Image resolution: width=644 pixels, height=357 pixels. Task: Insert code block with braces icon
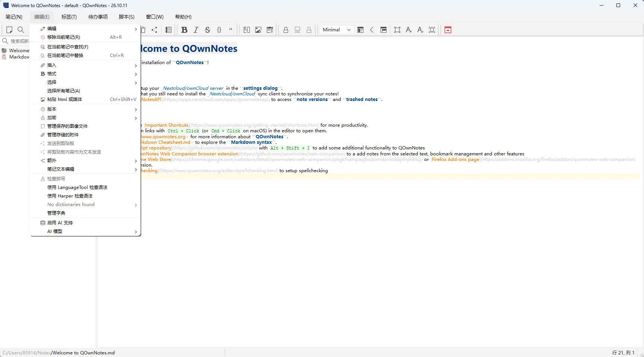219,30
